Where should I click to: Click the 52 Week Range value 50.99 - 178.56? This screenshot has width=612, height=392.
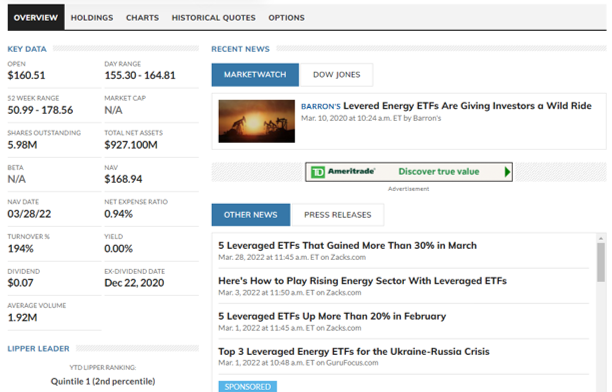point(40,110)
